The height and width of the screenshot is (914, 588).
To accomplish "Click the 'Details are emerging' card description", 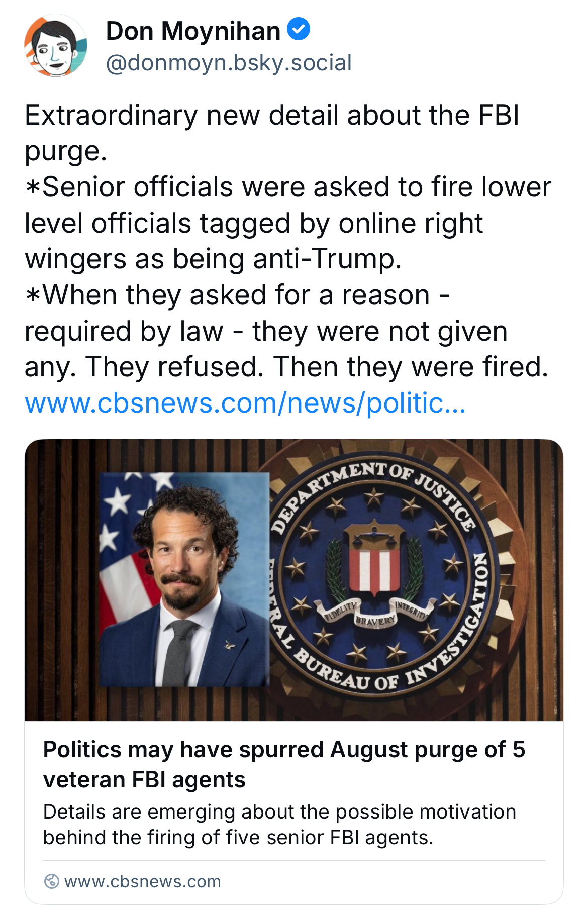I will click(x=279, y=825).
